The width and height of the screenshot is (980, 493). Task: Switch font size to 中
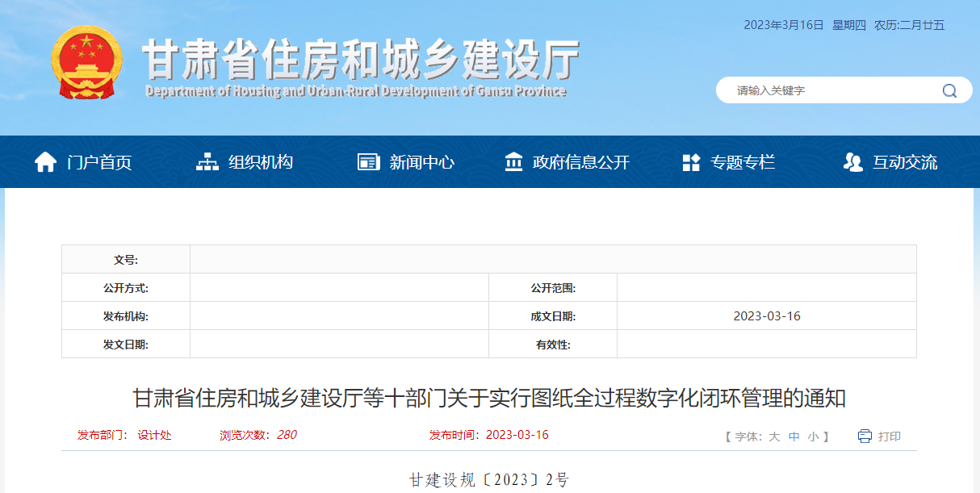tap(794, 436)
